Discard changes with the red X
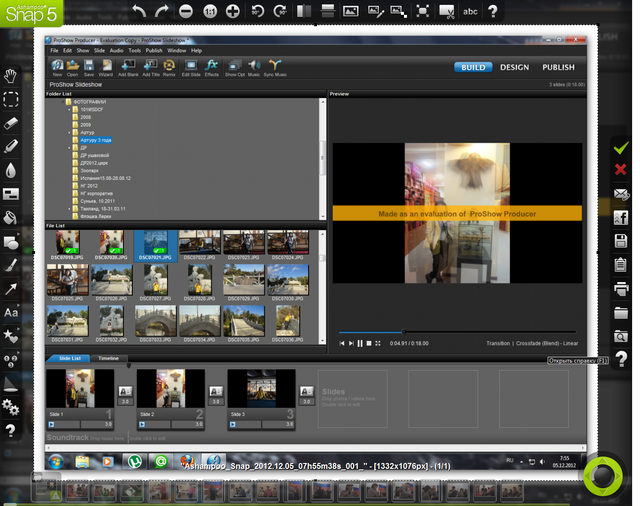Image resolution: width=640 pixels, height=506 pixels. (x=620, y=169)
